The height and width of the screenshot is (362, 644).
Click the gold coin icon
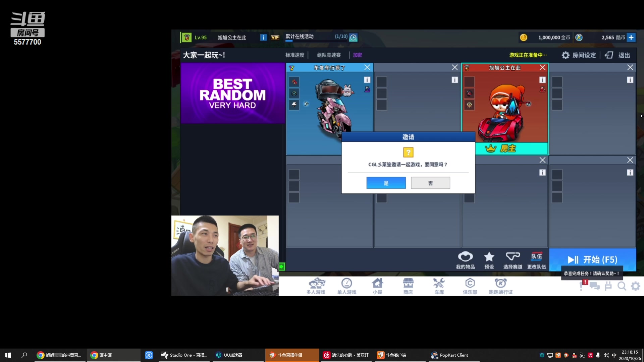pos(523,38)
